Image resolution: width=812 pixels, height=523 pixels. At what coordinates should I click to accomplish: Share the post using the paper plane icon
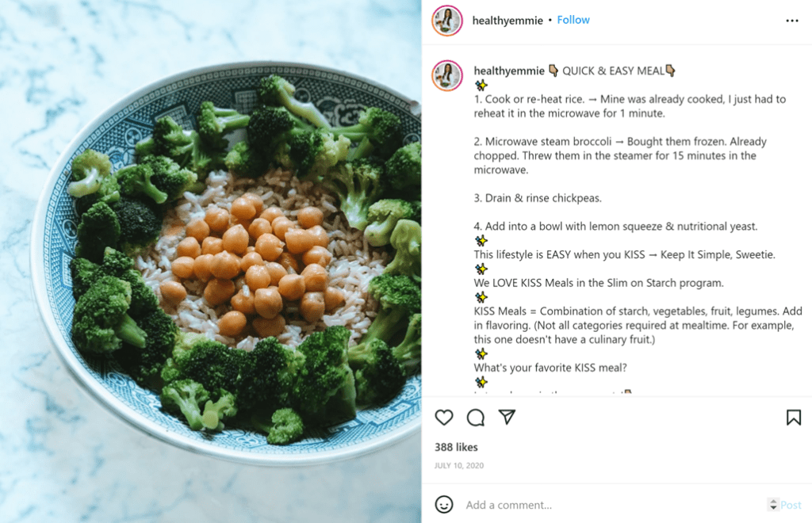point(507,417)
